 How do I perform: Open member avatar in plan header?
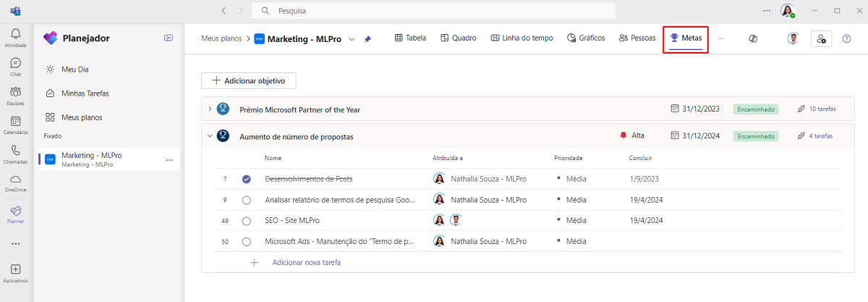click(x=793, y=38)
